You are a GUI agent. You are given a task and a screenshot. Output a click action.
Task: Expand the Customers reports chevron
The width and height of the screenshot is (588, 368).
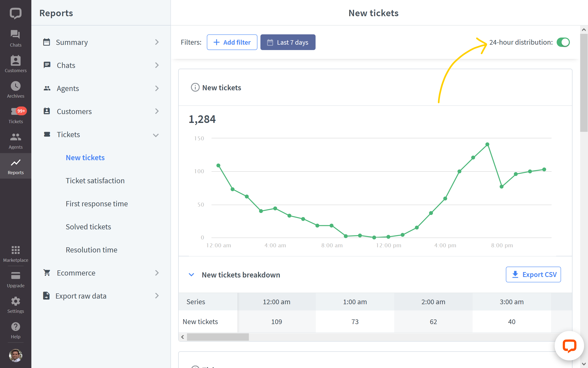coord(157,111)
